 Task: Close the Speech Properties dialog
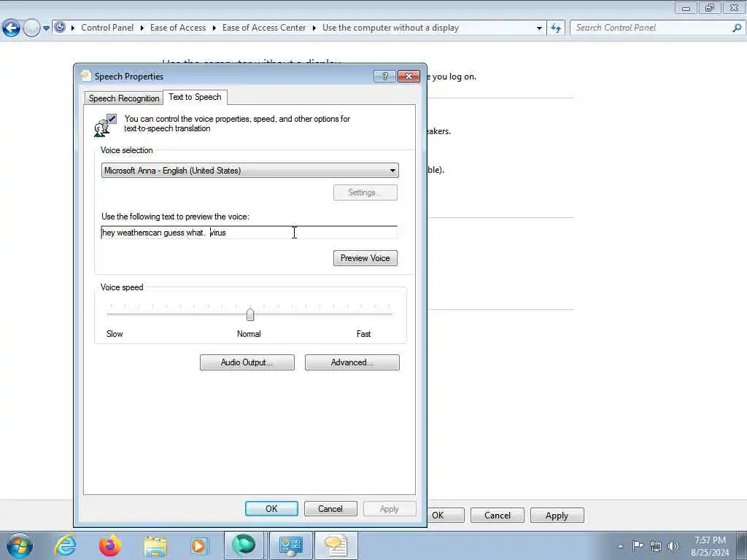(409, 76)
